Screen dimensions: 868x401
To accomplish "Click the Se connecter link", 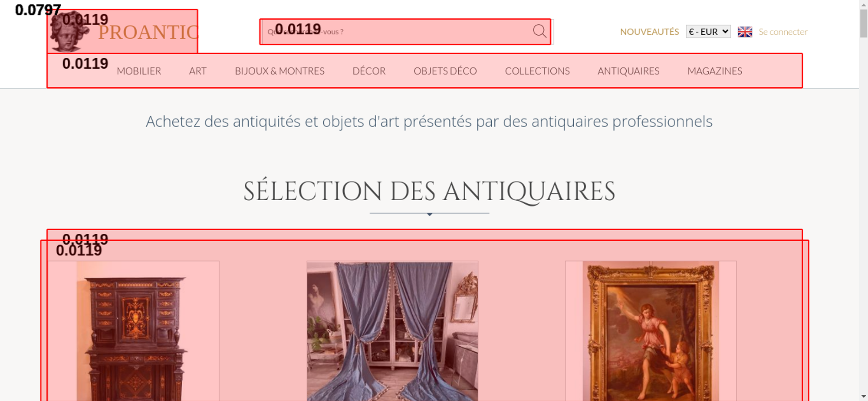I will click(x=783, y=32).
